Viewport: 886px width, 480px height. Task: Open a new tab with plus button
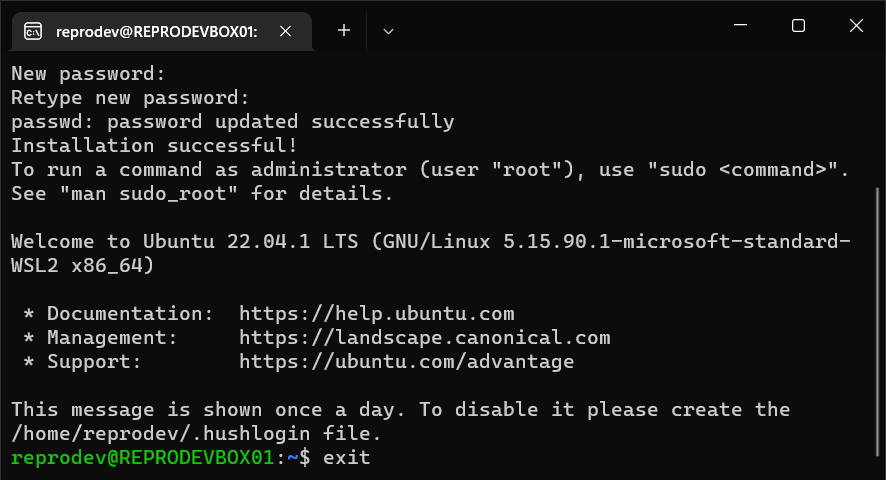(x=344, y=31)
